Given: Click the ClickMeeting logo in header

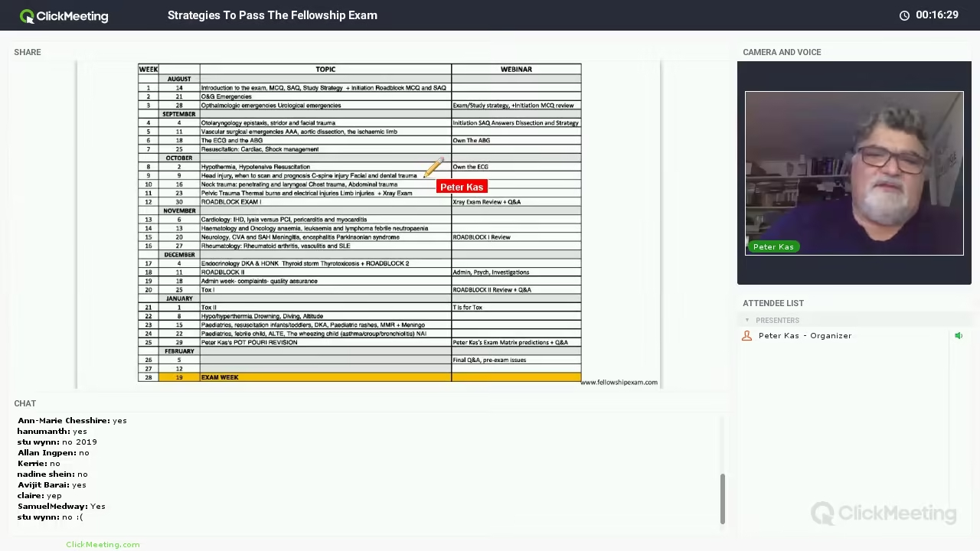Looking at the screenshot, I should click(x=64, y=15).
